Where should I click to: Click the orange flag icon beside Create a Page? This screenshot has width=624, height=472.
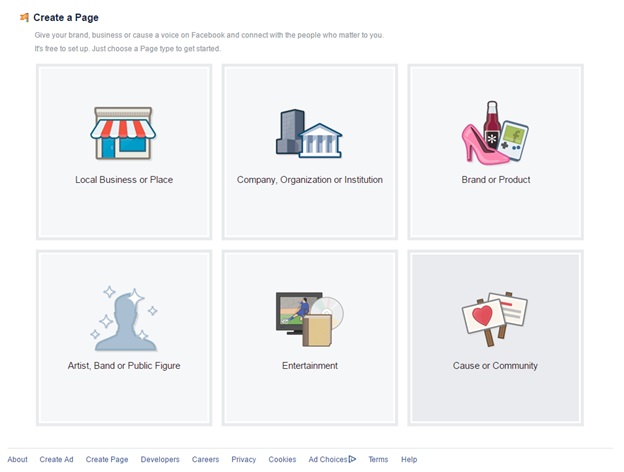point(24,18)
